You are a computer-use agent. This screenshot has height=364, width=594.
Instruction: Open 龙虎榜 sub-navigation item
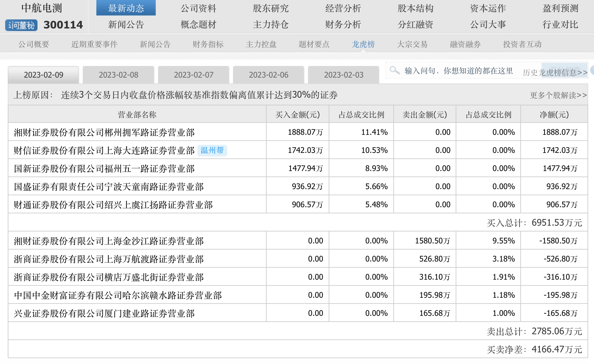click(363, 44)
